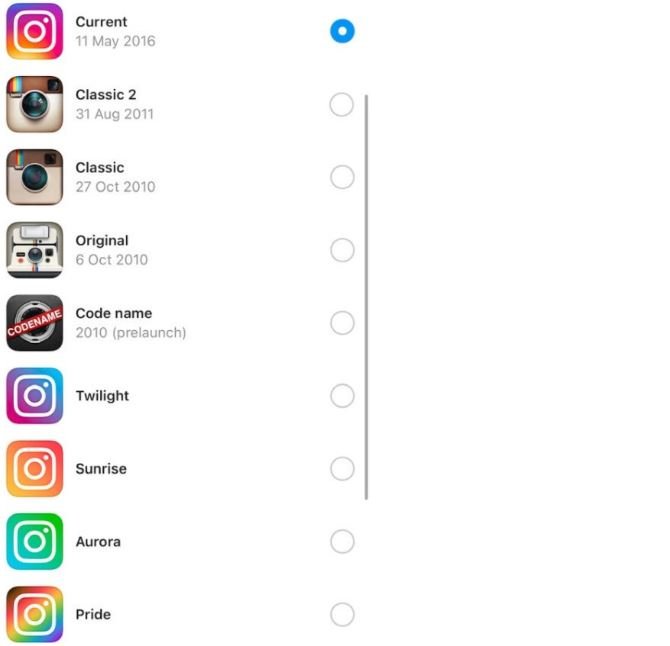This screenshot has width=670, height=646.
Task: Tap the Twilight label text
Action: tap(102, 396)
